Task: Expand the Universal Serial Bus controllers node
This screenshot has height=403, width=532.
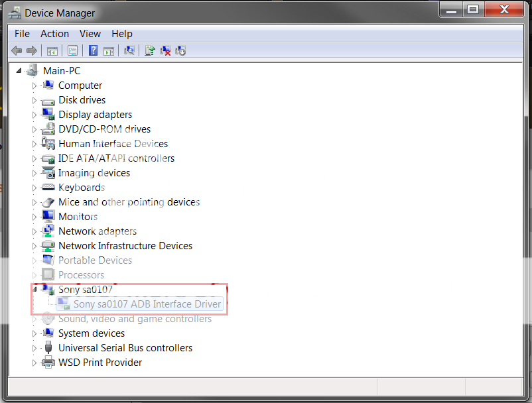Action: tap(34, 348)
